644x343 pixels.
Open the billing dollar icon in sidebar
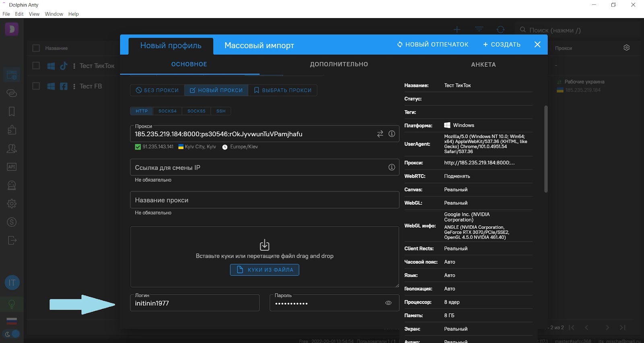pyautogui.click(x=12, y=222)
